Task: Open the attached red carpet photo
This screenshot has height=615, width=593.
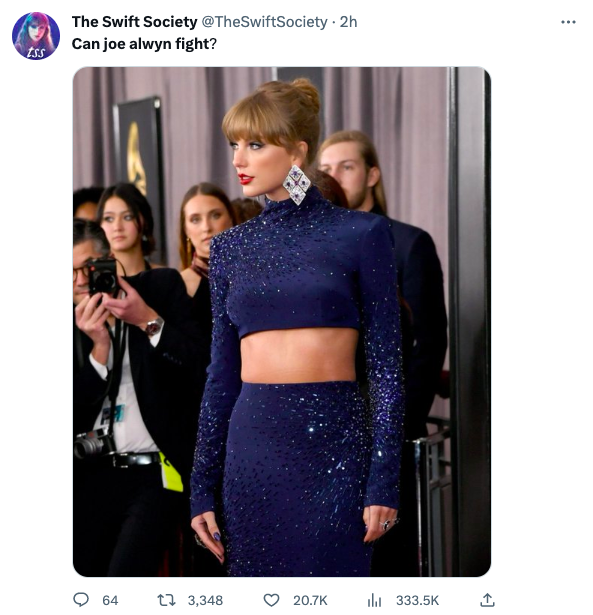Action: pyautogui.click(x=282, y=322)
